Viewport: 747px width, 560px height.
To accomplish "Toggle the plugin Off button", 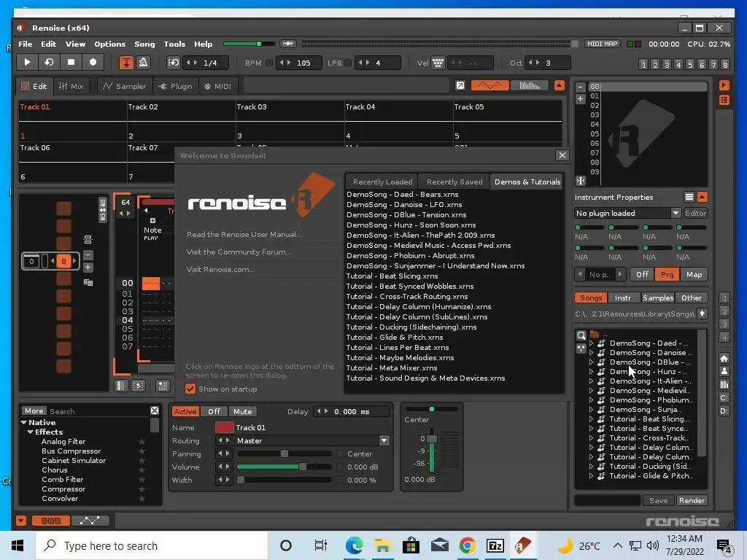I will (x=642, y=274).
